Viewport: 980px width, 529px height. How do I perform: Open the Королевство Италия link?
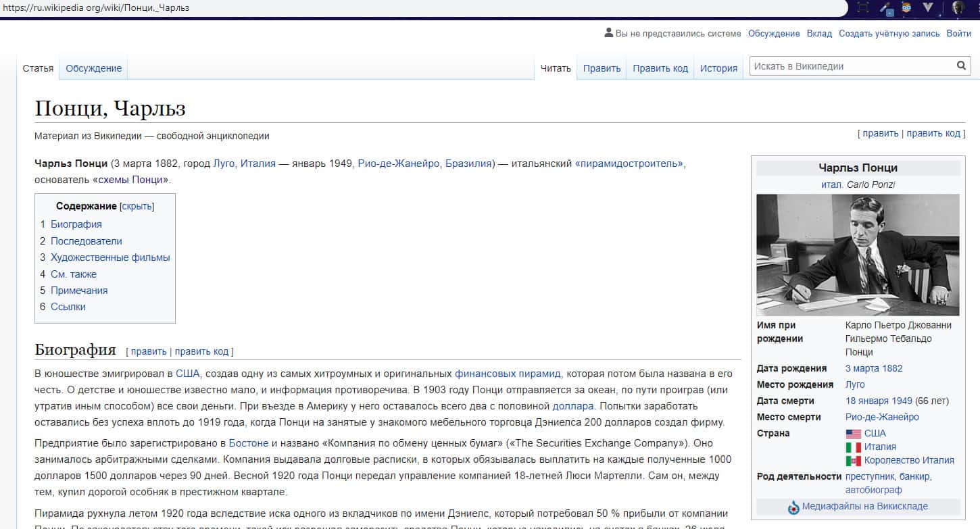(x=909, y=460)
